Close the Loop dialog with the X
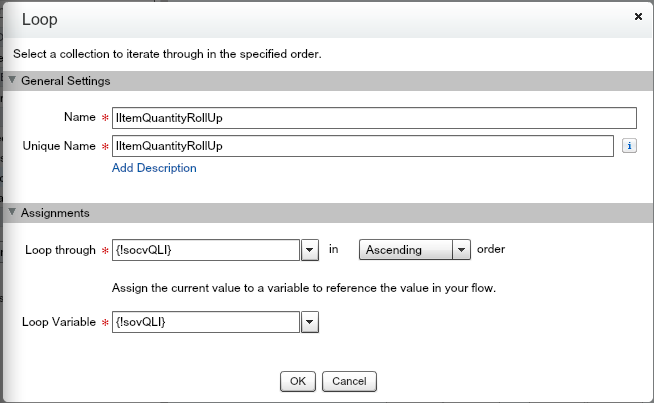Image resolution: width=654 pixels, height=403 pixels. 638,16
